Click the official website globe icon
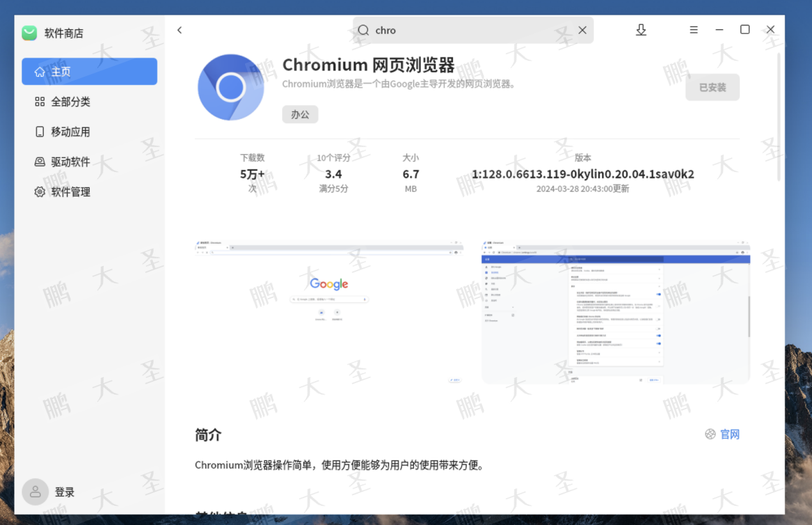Image resolution: width=812 pixels, height=525 pixels. pyautogui.click(x=710, y=434)
